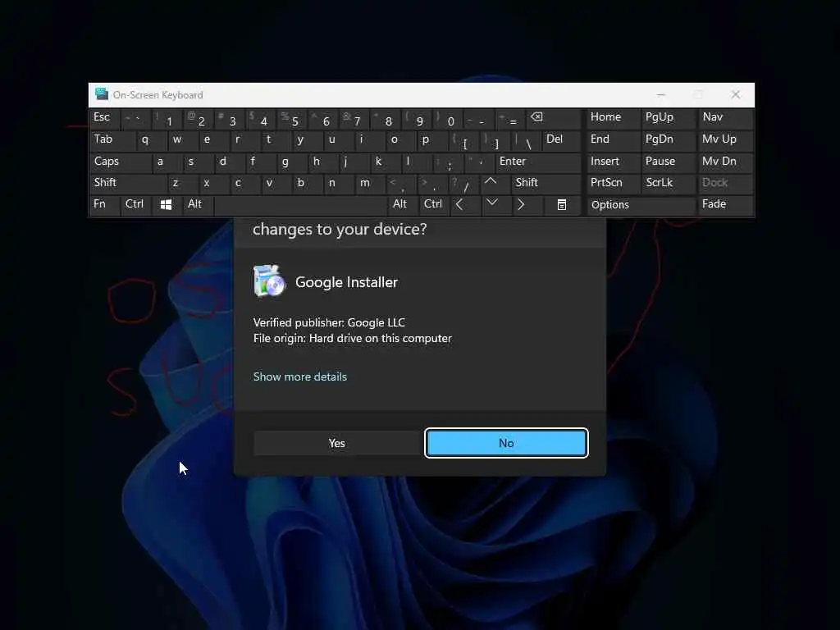Click the On-Screen Keyboard title icon
Screen dimensions: 840x630
pyautogui.click(x=101, y=94)
